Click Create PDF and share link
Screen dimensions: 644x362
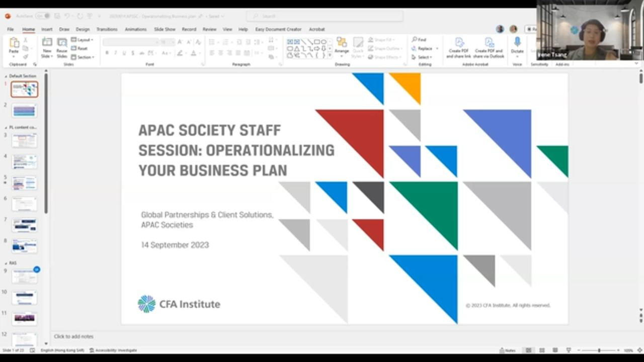[459, 47]
